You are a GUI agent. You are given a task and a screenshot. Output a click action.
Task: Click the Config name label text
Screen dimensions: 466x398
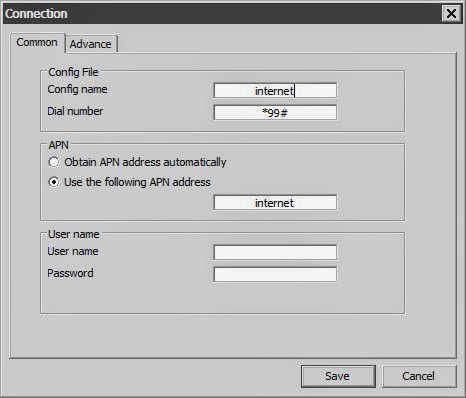[x=77, y=89]
